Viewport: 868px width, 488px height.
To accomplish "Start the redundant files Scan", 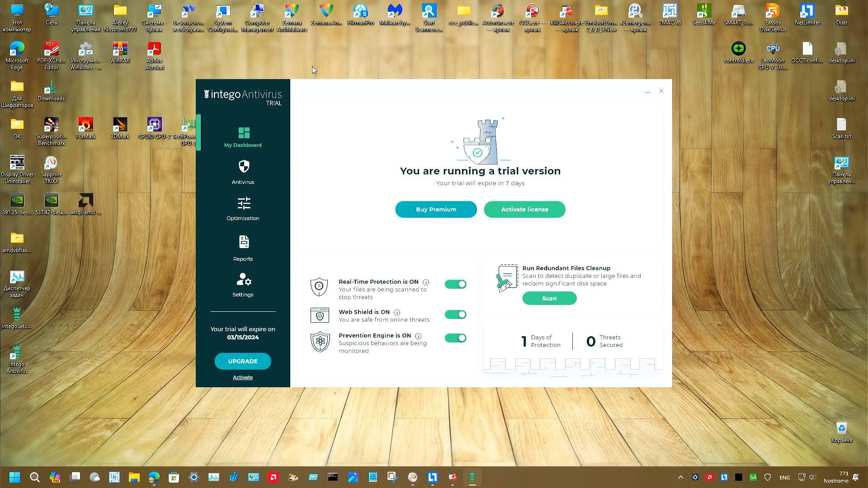I will coord(549,298).
